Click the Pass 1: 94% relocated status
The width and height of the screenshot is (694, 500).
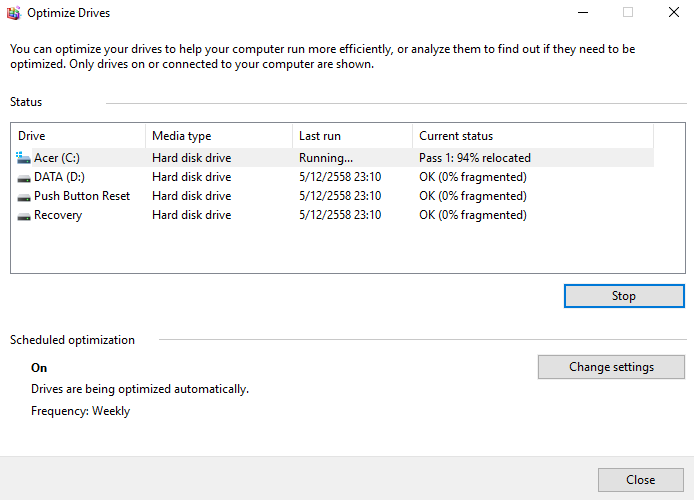tap(475, 158)
